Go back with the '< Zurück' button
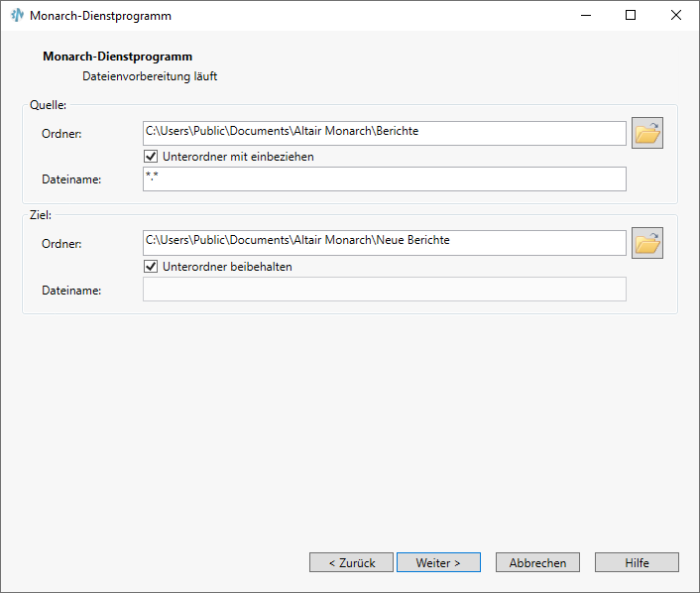This screenshot has width=700, height=593. pyautogui.click(x=351, y=562)
